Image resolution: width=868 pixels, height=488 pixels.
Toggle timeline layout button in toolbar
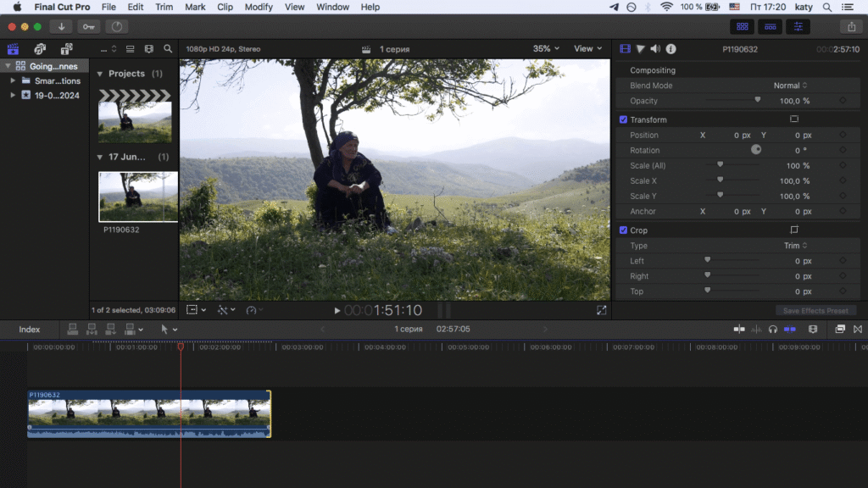pyautogui.click(x=770, y=26)
